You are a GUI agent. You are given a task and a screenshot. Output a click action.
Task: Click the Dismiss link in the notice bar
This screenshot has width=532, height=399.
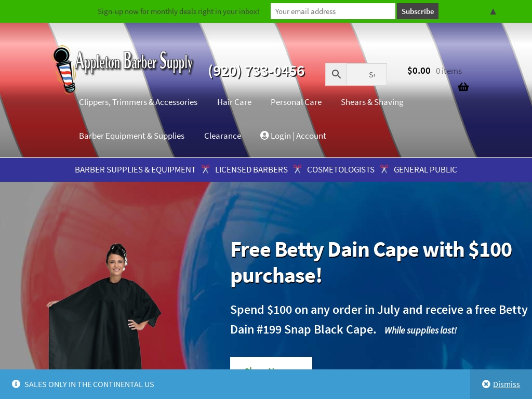coord(506,384)
